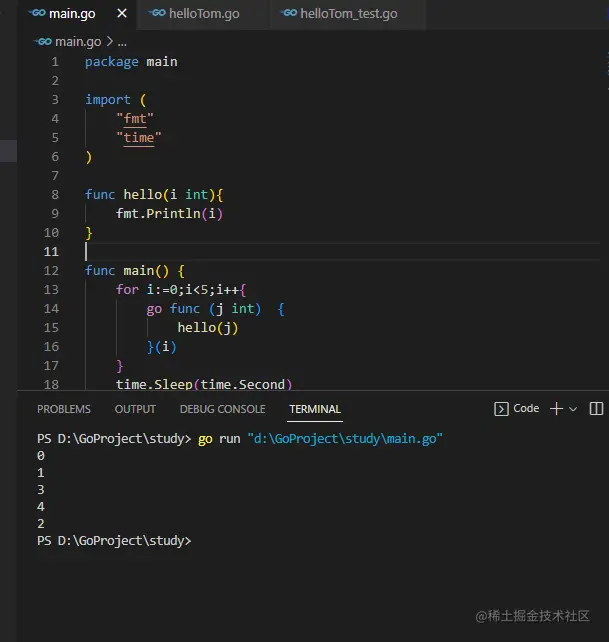609x642 pixels.
Task: Open the DEBUG CONSOLE panel tab
Action: pyautogui.click(x=222, y=409)
